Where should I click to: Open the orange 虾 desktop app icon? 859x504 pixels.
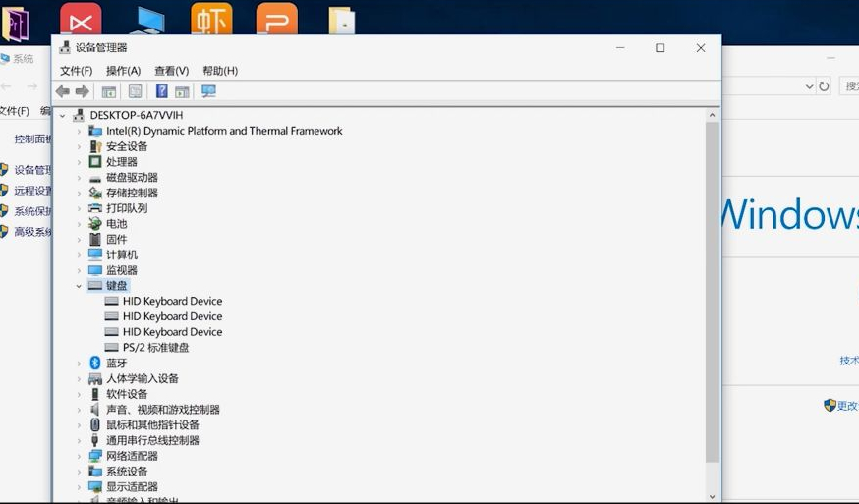pyautogui.click(x=211, y=20)
